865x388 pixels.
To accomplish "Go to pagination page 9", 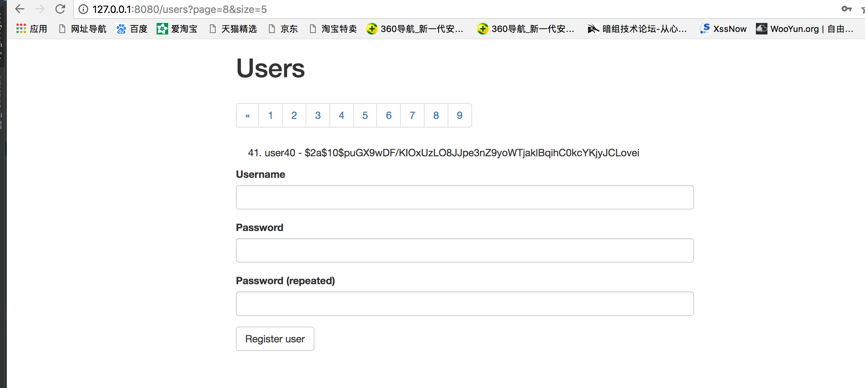I will tap(460, 115).
